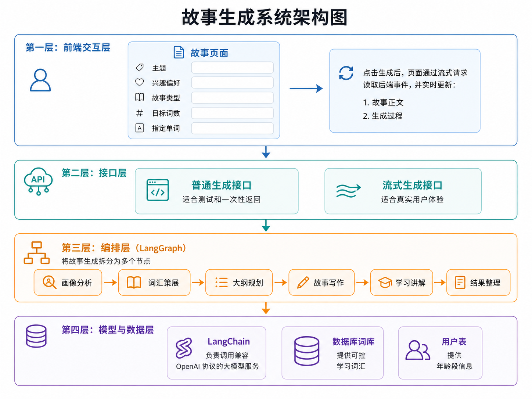
Task: Click the text 1. 故事正文
Action: tap(383, 103)
